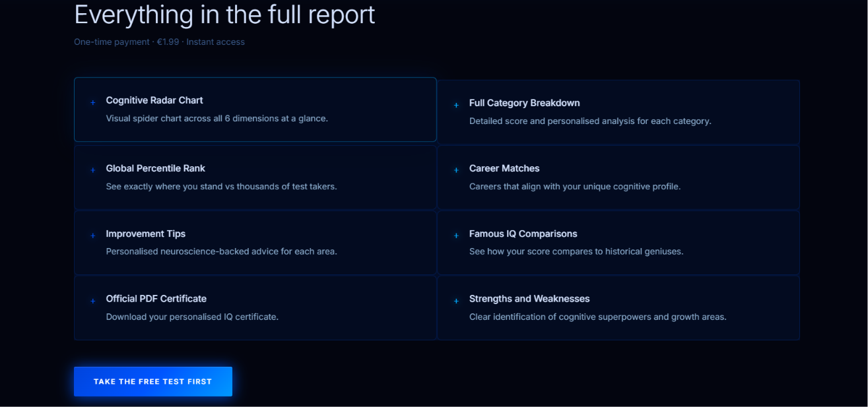Image resolution: width=868 pixels, height=407 pixels.
Task: Click the 'Everything in the full report' heading
Action: click(224, 15)
